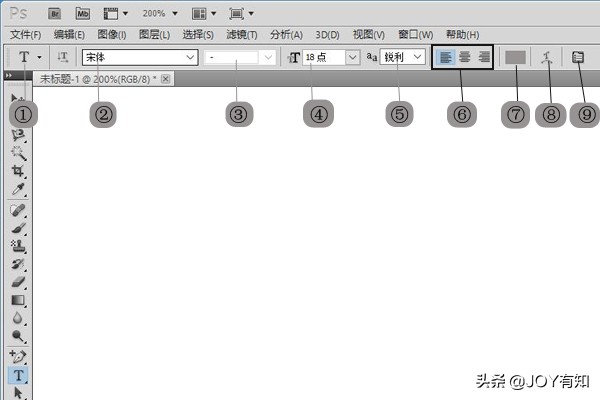Select the Magic Wand tool

(x=18, y=153)
